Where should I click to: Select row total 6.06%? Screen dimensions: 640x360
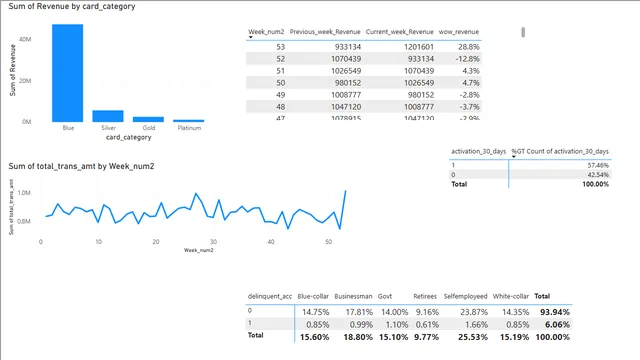(x=558, y=325)
